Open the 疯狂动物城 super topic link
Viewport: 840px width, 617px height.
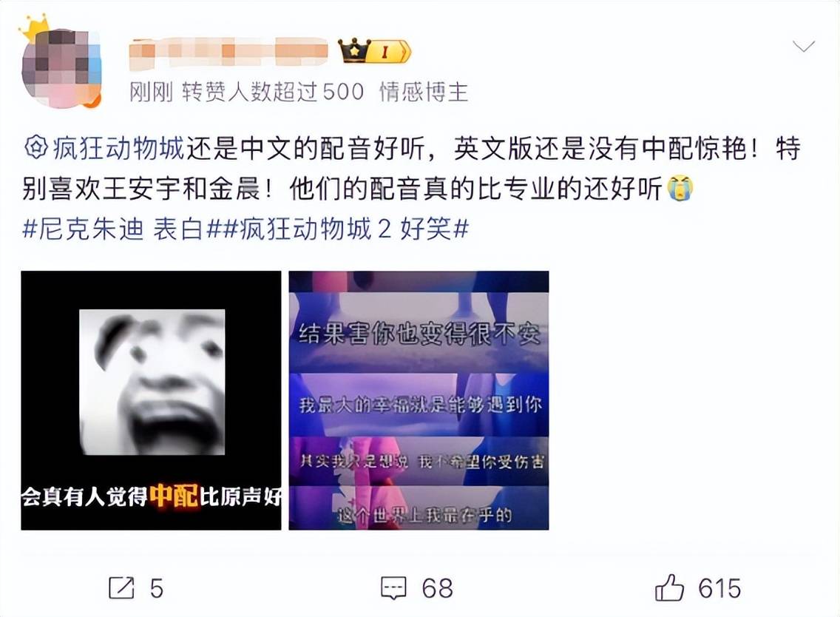[118, 149]
